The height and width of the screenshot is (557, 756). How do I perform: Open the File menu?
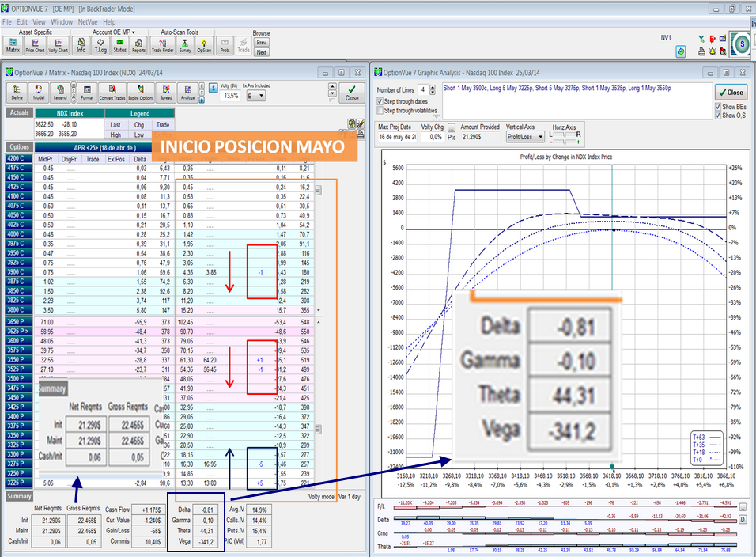[x=7, y=21]
